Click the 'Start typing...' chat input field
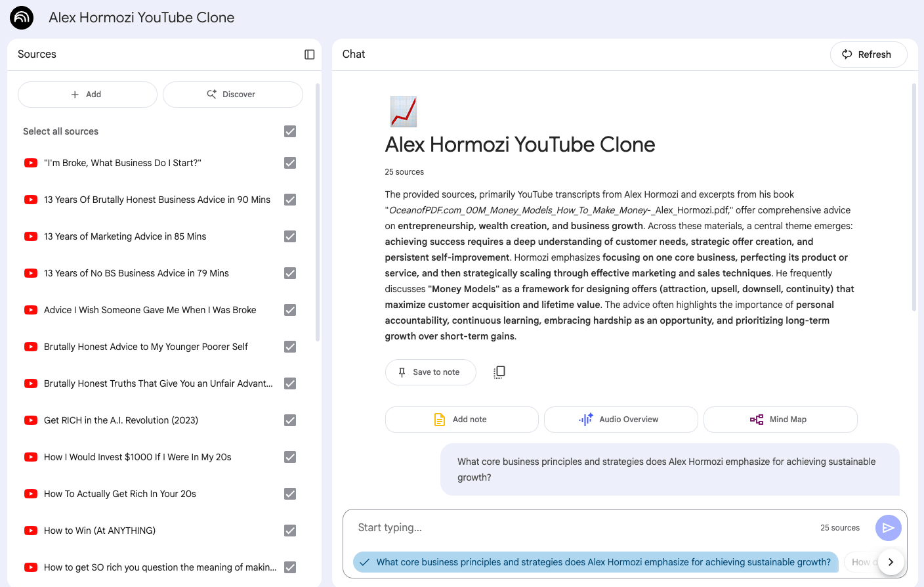This screenshot has width=924, height=587. (x=577, y=528)
